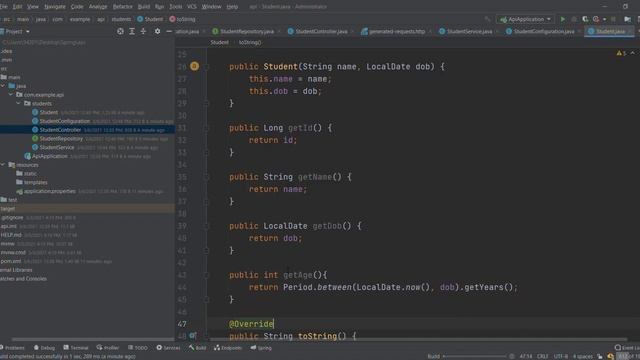Open Build tool window at bottom
This screenshot has width=640, height=360.
[x=198, y=348]
